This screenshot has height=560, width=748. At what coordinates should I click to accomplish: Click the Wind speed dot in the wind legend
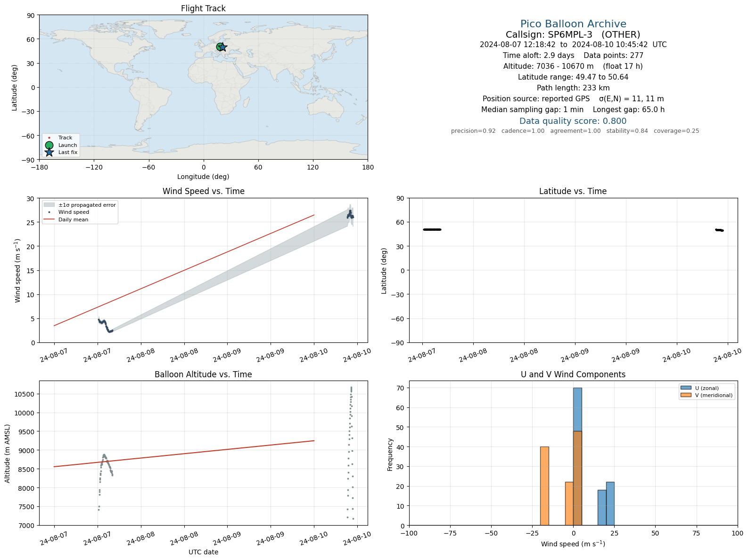point(49,212)
